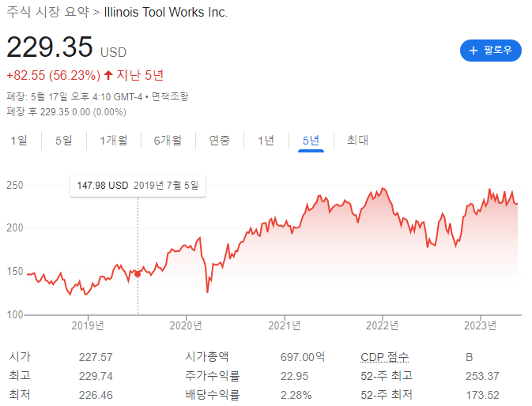This screenshot has width=532, height=406.
Task: Click the 2022년 axis label
Action: (383, 325)
